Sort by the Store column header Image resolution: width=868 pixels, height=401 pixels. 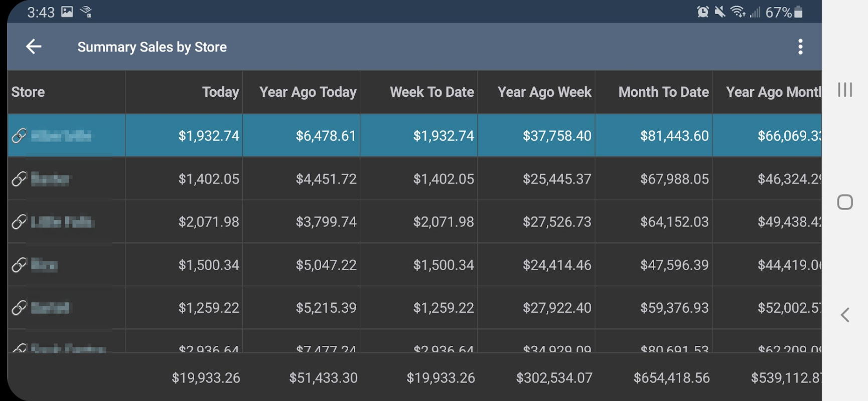pos(28,92)
